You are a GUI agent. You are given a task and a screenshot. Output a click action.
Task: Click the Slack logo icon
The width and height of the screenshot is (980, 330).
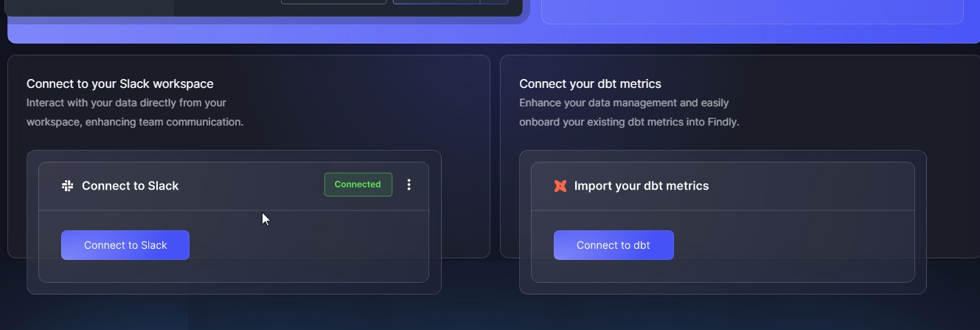pos(68,186)
